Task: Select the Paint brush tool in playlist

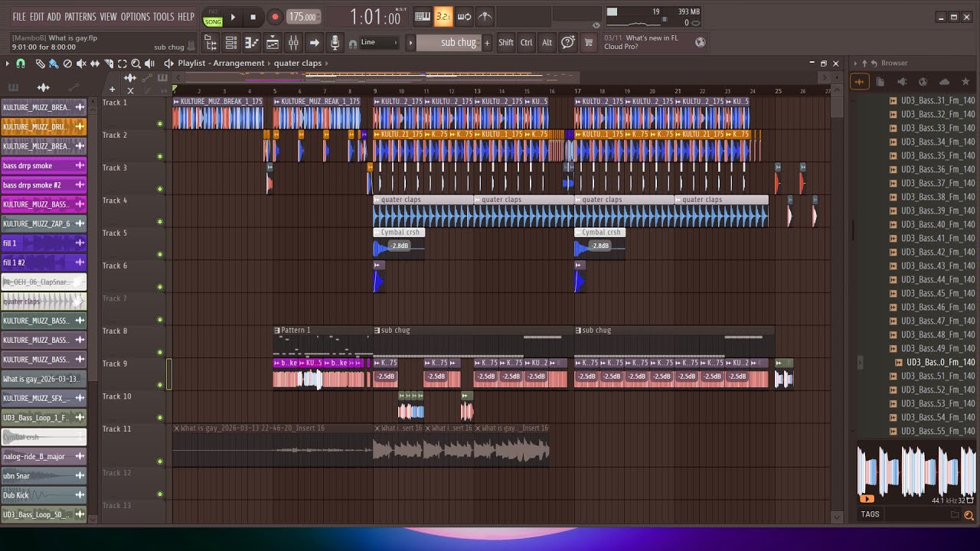Action: (54, 64)
